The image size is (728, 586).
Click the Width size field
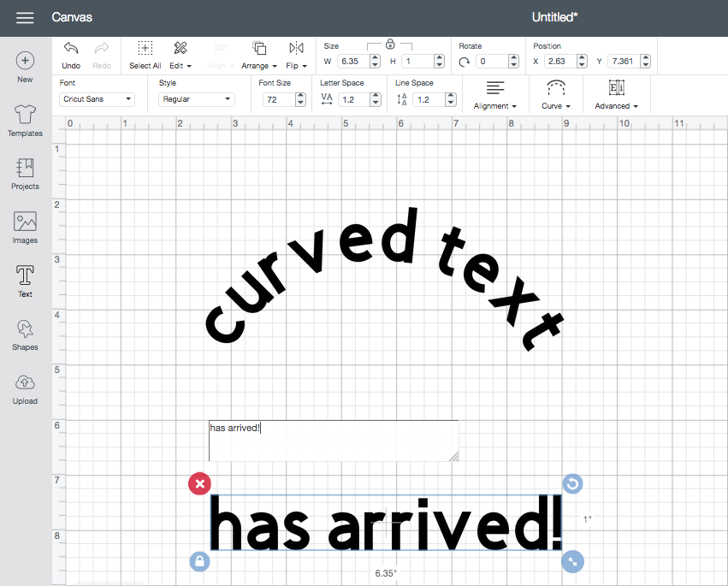coord(352,62)
